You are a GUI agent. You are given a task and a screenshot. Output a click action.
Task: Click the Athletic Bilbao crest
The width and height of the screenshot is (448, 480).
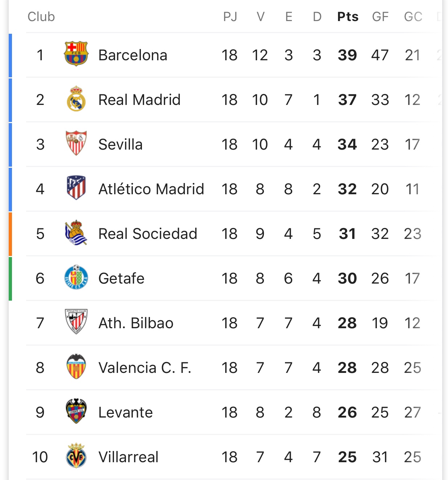pyautogui.click(x=76, y=322)
